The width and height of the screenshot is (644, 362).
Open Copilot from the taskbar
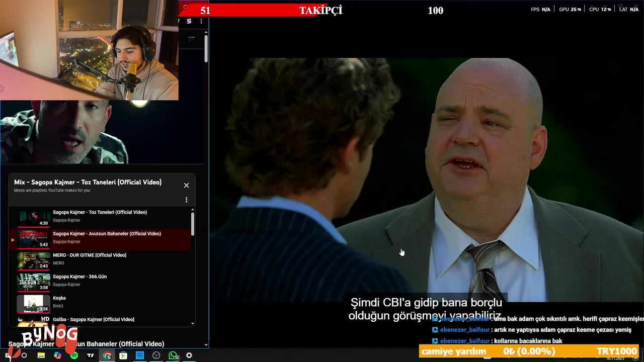tap(57, 355)
